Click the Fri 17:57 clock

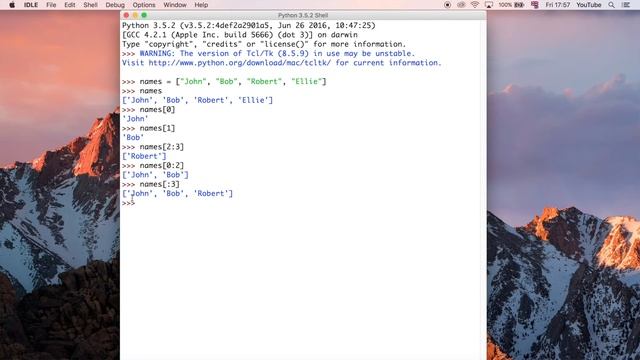click(558, 5)
